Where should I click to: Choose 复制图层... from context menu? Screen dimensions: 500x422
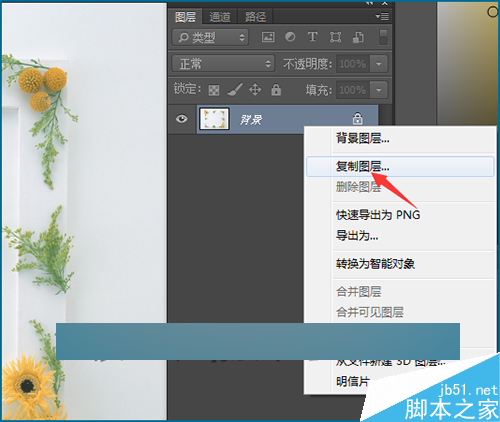pos(400,166)
